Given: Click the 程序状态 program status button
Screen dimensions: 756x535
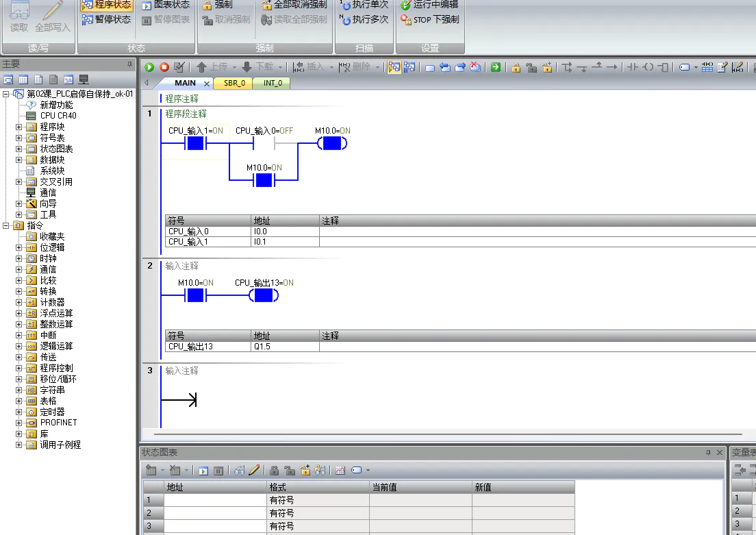Looking at the screenshot, I should [107, 5].
